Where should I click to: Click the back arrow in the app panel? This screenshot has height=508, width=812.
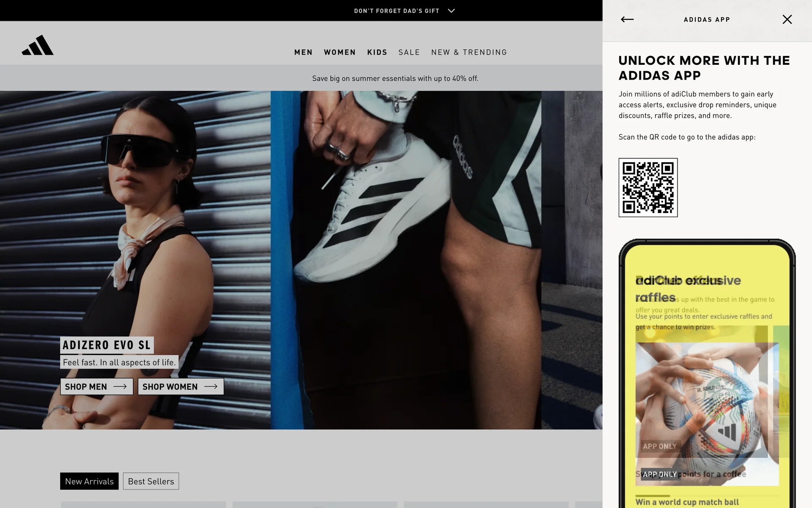point(627,19)
